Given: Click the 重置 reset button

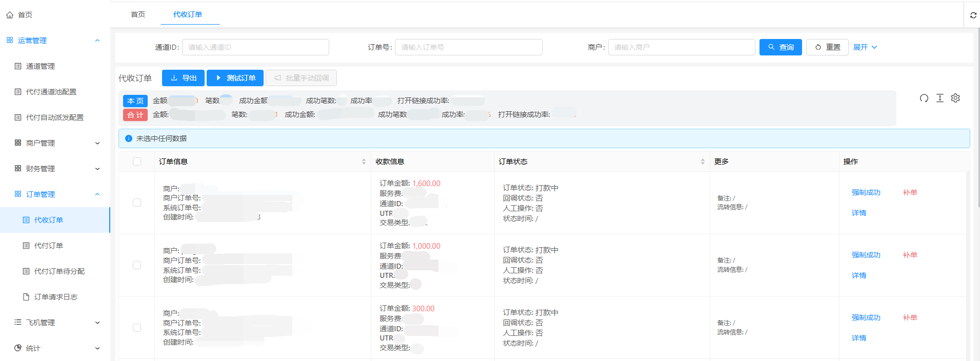Looking at the screenshot, I should 827,47.
